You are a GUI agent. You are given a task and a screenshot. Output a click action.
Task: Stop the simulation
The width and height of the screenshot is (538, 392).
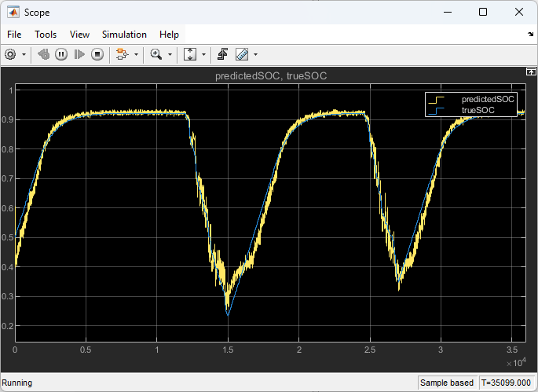[97, 54]
